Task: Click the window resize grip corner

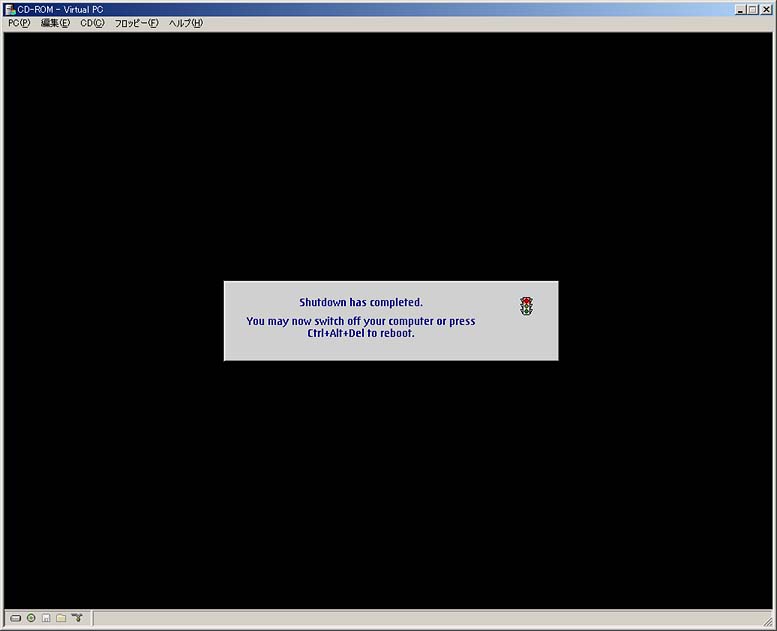Action: pos(768,622)
